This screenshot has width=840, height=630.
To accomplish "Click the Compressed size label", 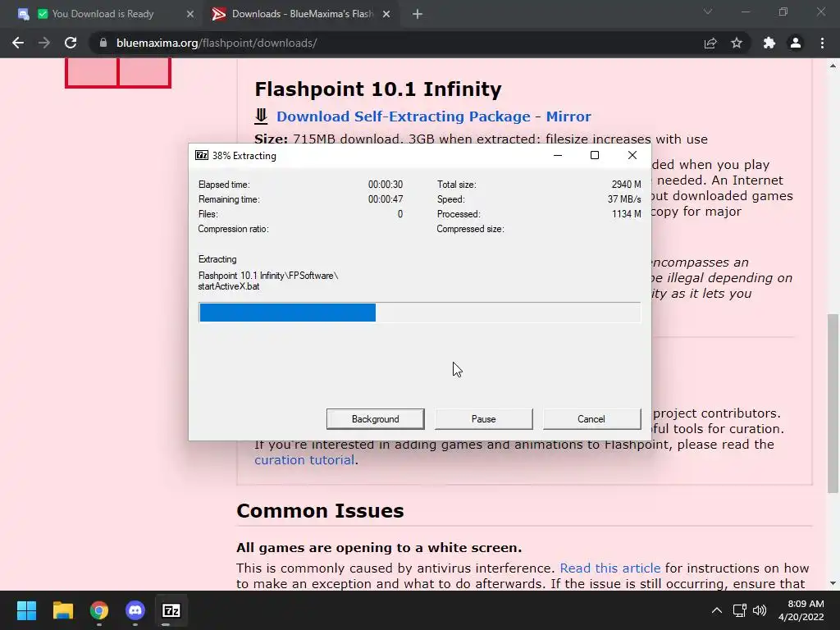I will [470, 230].
